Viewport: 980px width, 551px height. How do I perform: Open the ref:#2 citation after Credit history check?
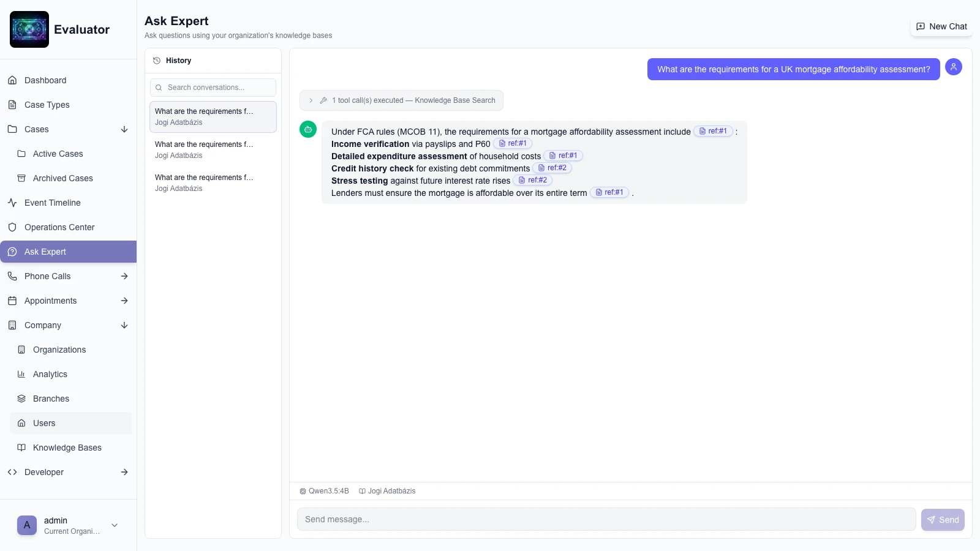552,168
